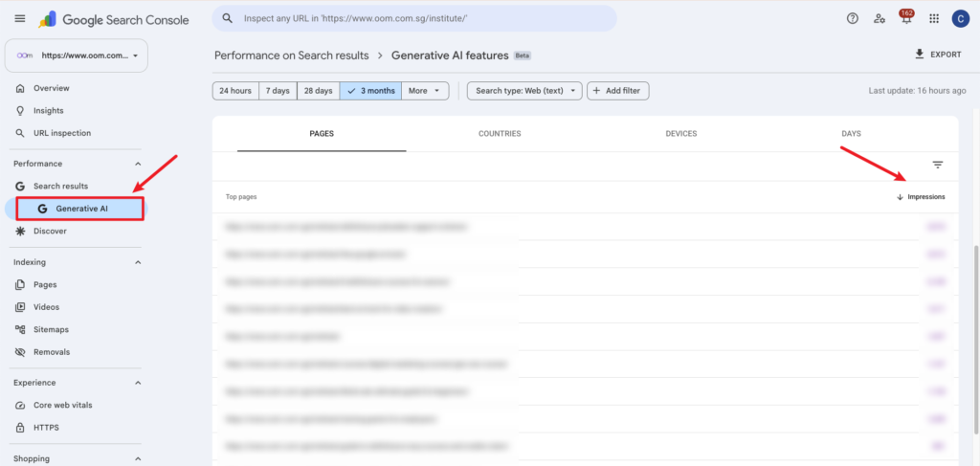Open the table filter rows icon
Image resolution: width=980 pixels, height=466 pixels.
[x=938, y=165]
